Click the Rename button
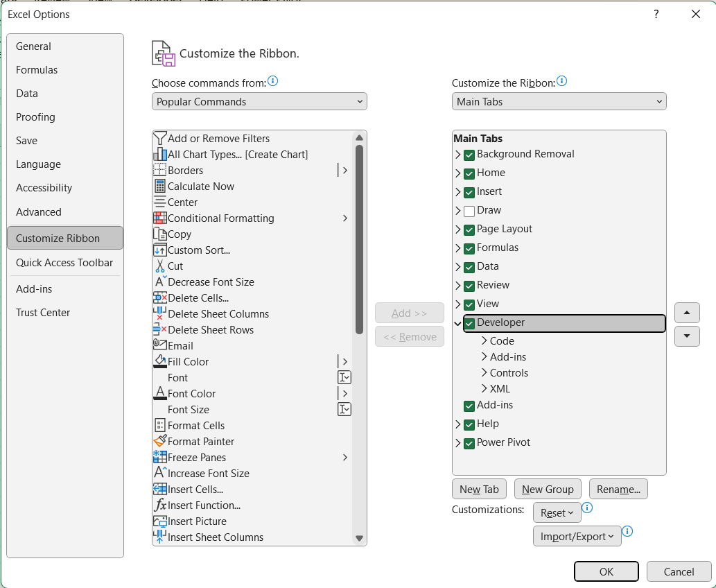 tap(618, 490)
